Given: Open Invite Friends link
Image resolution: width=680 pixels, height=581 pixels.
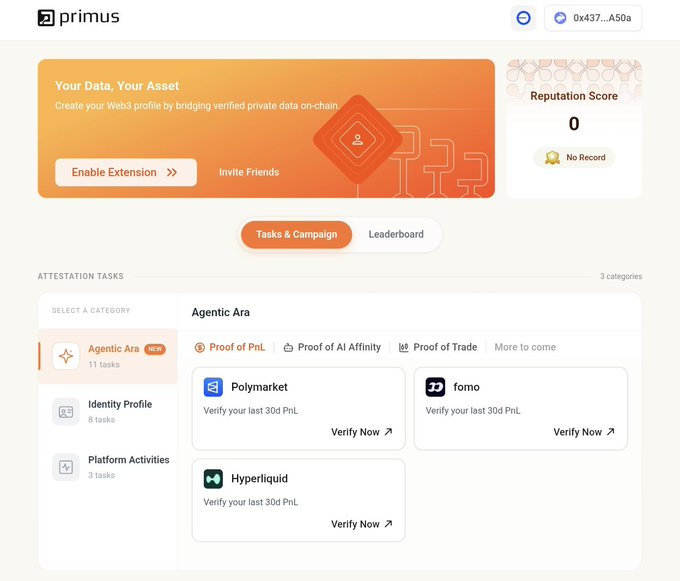Looking at the screenshot, I should click(249, 172).
